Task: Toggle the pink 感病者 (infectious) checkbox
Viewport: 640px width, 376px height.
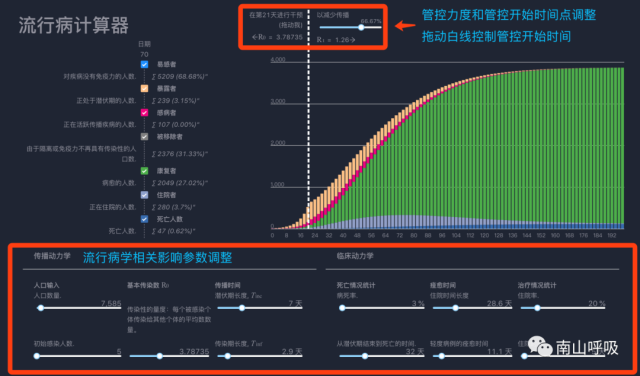Action: coord(144,113)
